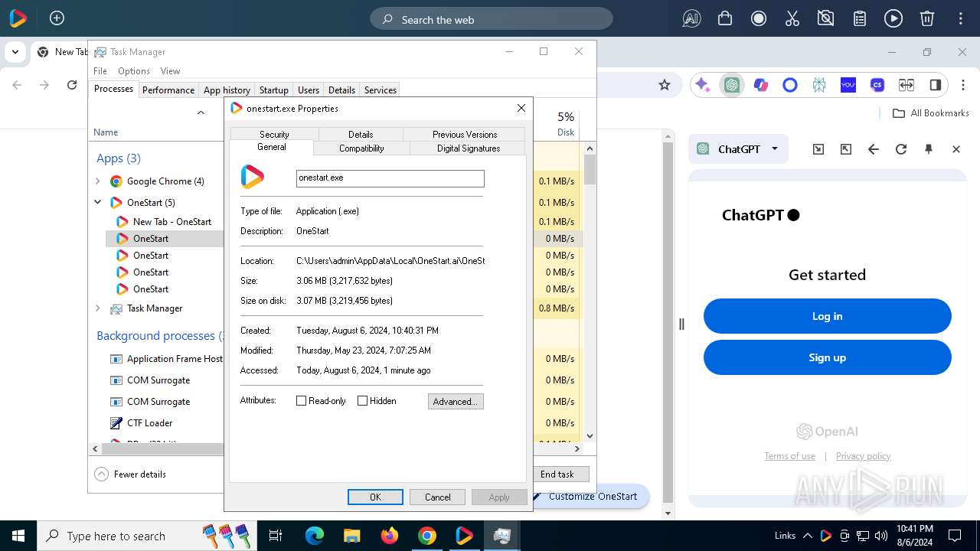This screenshot has height=551, width=980.
Task: Open the Privacy policy link
Action: [x=863, y=456]
